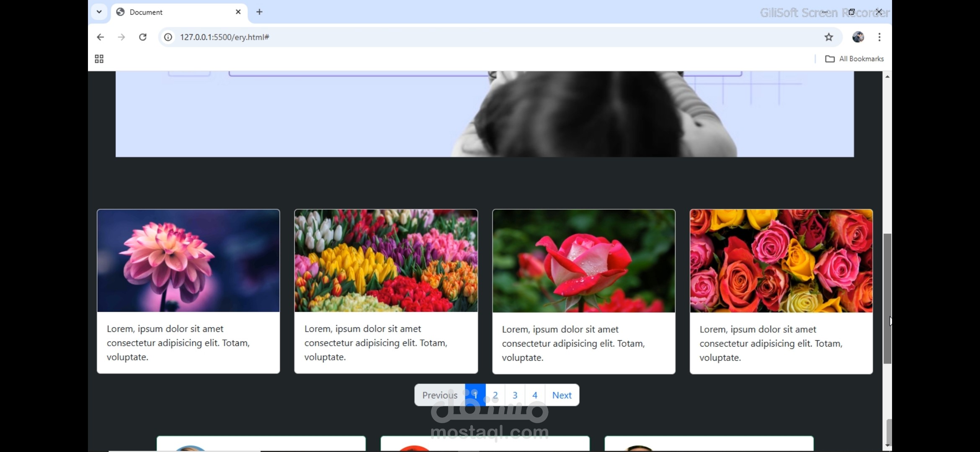Image resolution: width=980 pixels, height=452 pixels.
Task: Click the browser forward arrow
Action: [x=121, y=37]
